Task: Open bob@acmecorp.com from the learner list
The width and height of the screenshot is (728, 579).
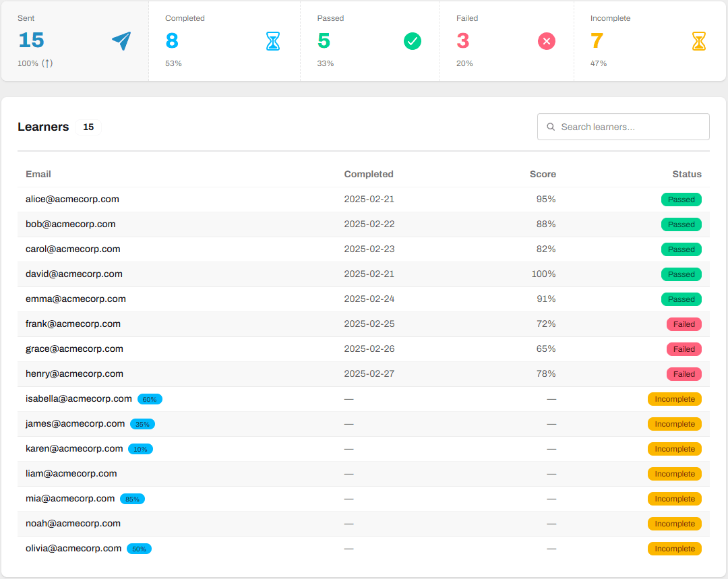Action: click(x=70, y=224)
